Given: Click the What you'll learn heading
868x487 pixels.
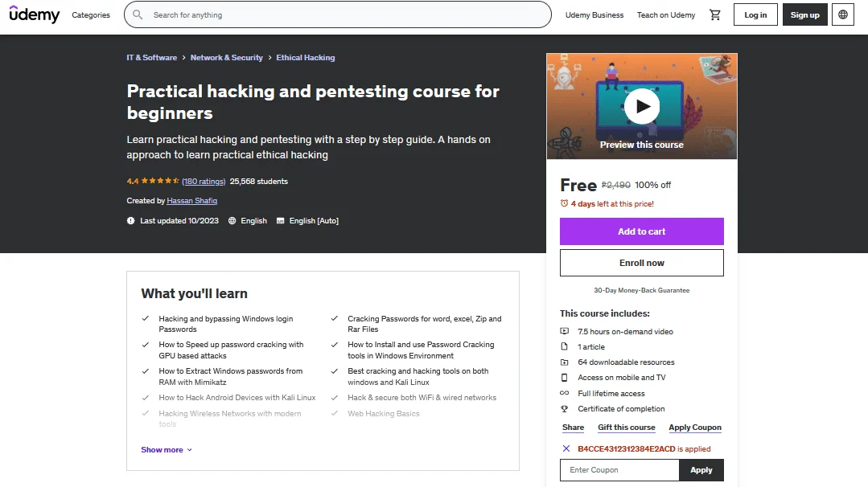Looking at the screenshot, I should tap(195, 293).
